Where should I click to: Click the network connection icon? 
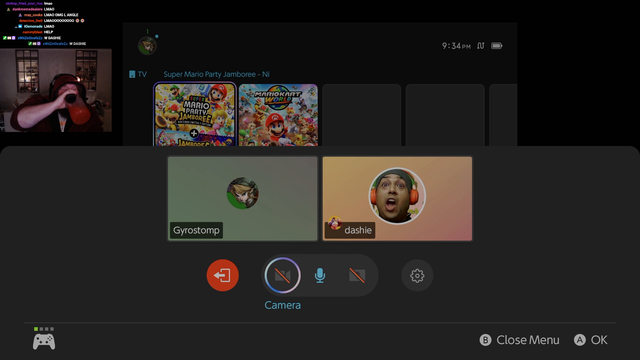pos(481,46)
